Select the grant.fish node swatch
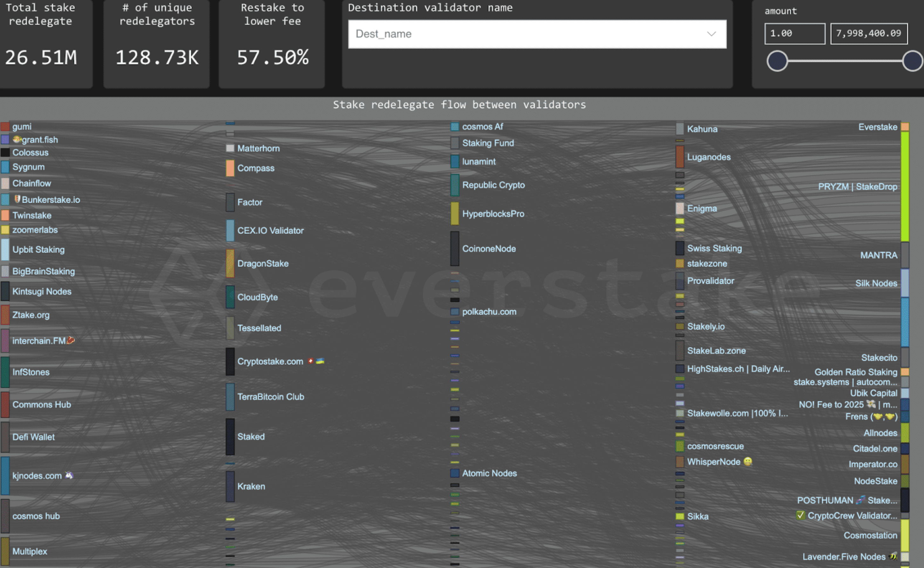 [x=5, y=140]
